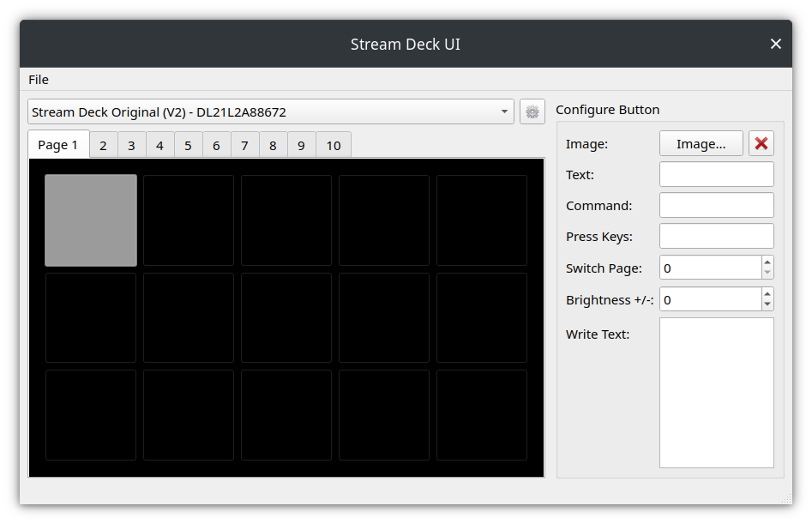Screen dimensions: 812x524
Task: Switch to page tab 7
Action: 245,146
